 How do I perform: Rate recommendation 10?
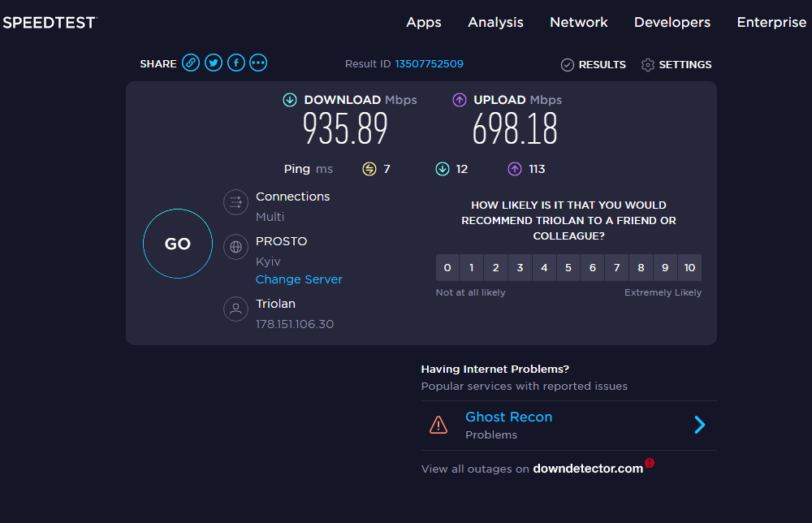point(689,268)
